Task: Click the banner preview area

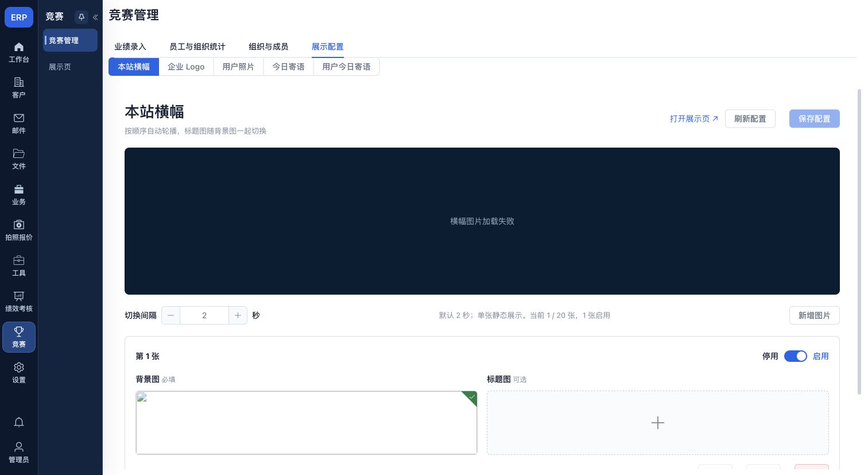Action: coord(482,221)
